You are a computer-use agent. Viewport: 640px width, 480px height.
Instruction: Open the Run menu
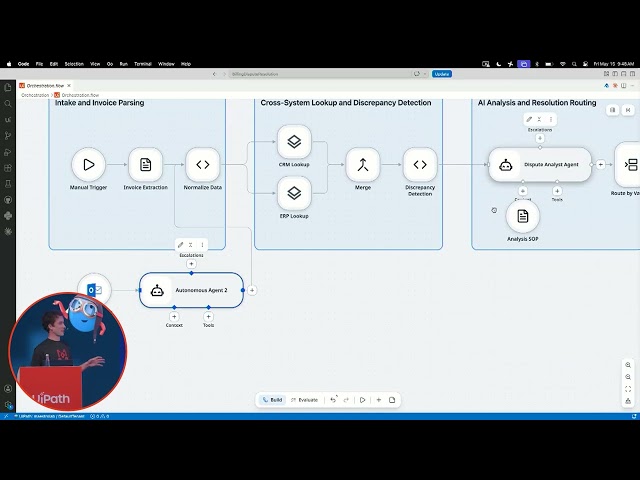click(x=124, y=64)
